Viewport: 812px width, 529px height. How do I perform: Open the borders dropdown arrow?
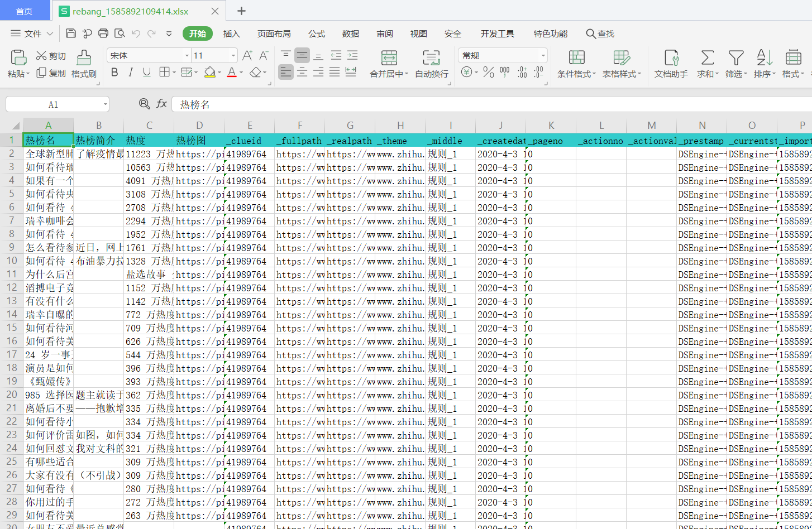174,73
